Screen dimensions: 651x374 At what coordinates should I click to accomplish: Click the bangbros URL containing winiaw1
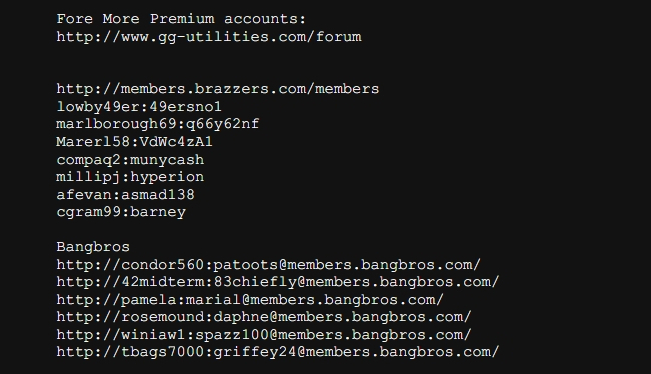(264, 335)
